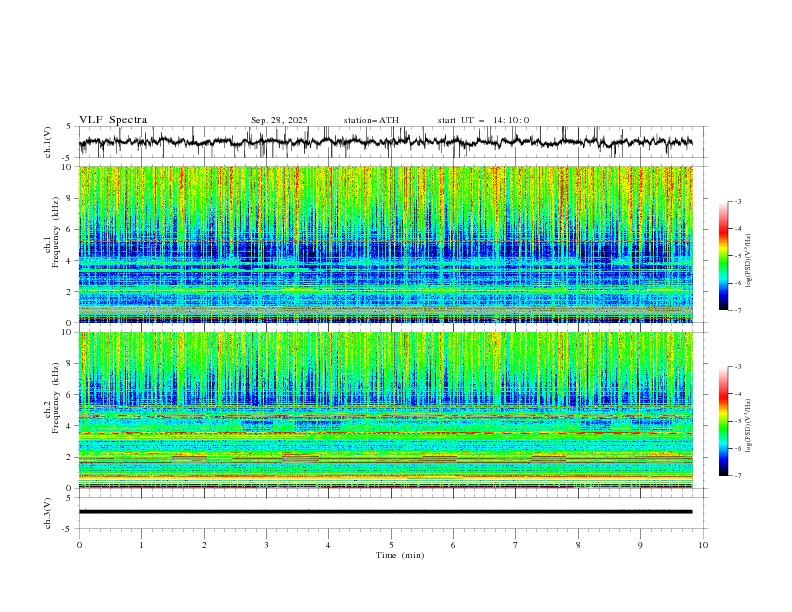
Task: Click the "Time (min)" axis label
Action: (400, 555)
